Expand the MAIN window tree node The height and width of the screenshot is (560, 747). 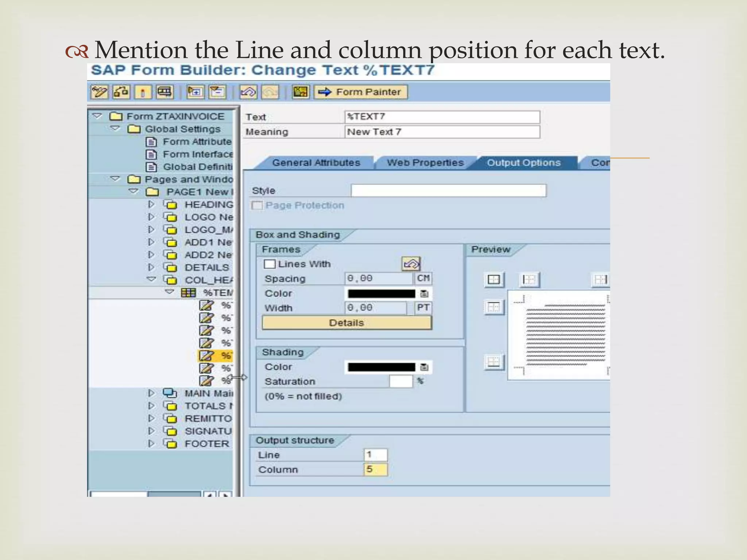point(151,393)
